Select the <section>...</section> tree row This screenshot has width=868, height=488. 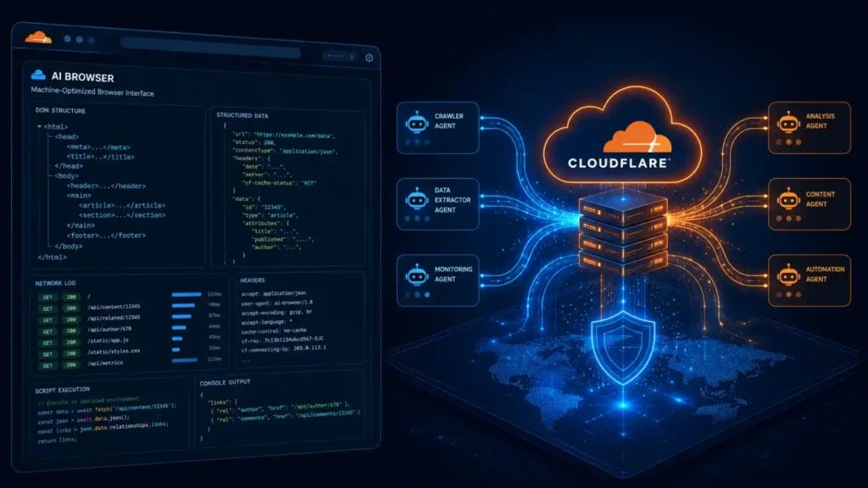[x=122, y=215]
